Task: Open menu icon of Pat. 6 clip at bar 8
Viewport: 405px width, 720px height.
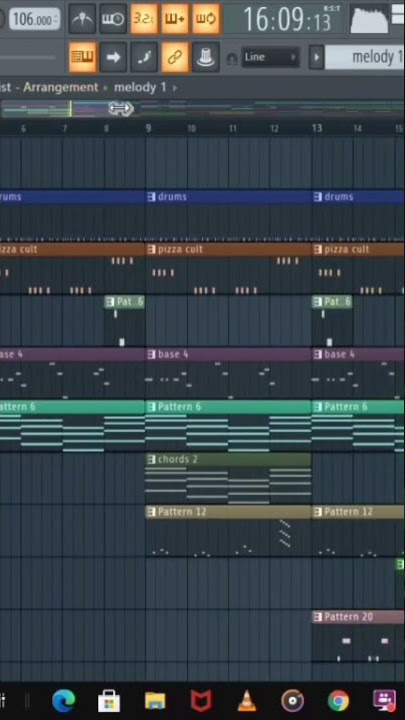Action: (110, 302)
